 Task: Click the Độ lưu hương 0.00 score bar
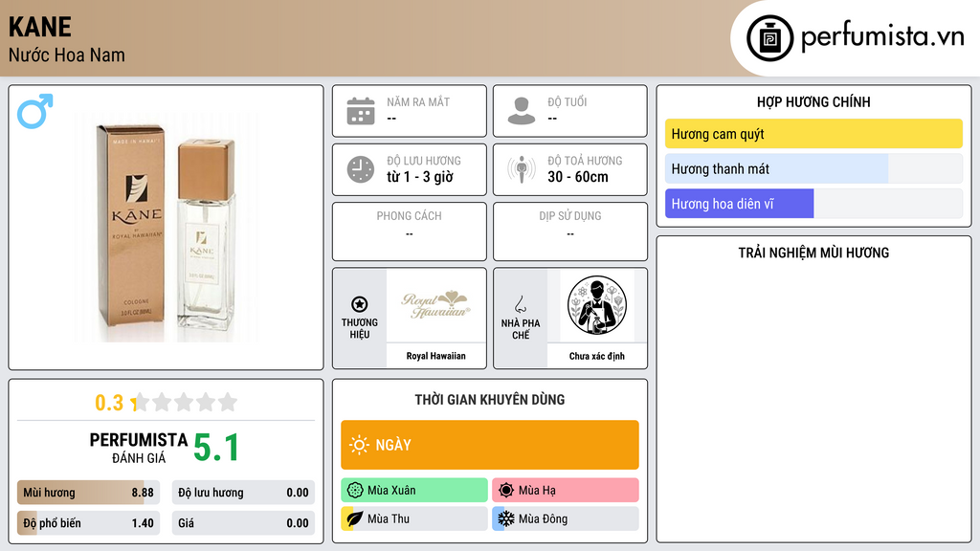[x=243, y=493]
